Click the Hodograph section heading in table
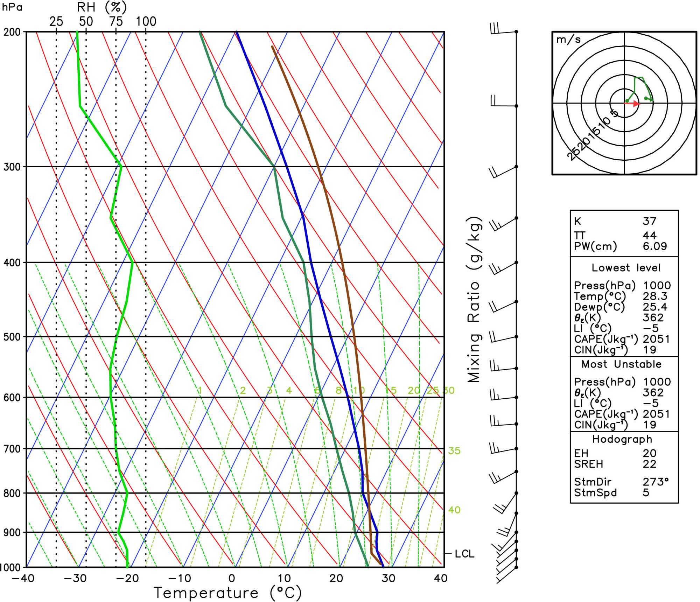Screen dimensions: 700x602 click(x=622, y=439)
